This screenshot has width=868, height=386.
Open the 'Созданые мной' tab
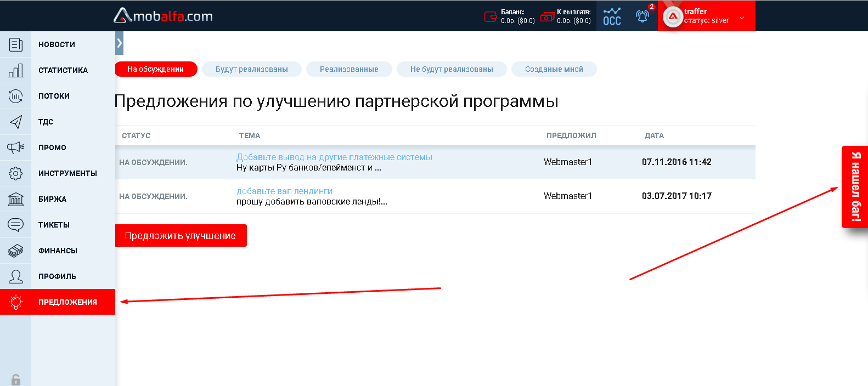click(x=554, y=69)
